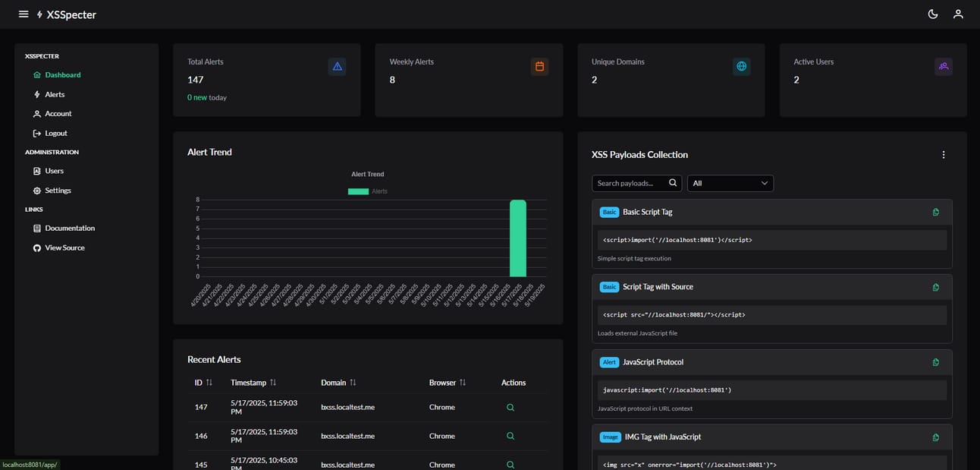
Task: Click the XSS Payloads Collection heading
Action: pyautogui.click(x=639, y=155)
